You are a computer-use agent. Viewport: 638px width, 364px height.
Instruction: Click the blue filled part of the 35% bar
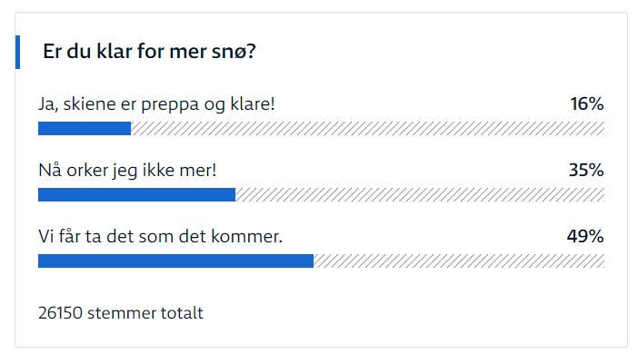point(136,194)
